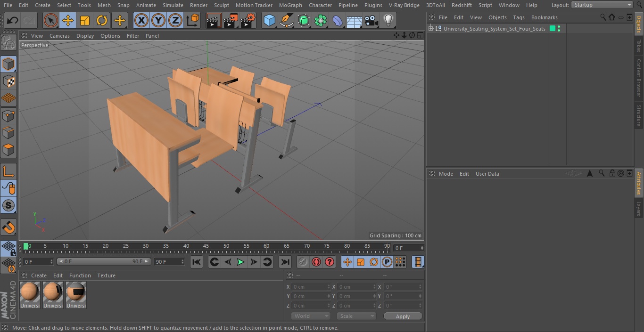Select the first Universi material swatch
This screenshot has width=644, height=332.
30,295
